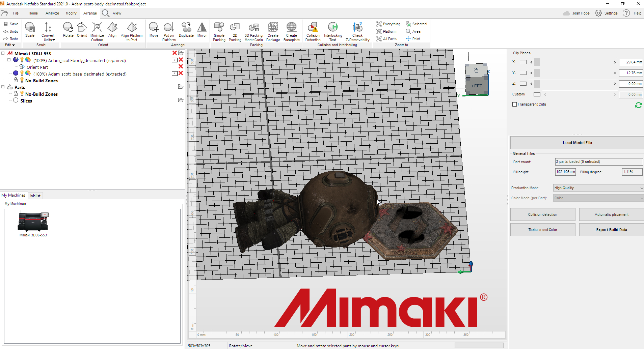Toggle bulb of Mimaki's No-Build Zones
Viewport: 644px width, 349px height.
tap(22, 80)
